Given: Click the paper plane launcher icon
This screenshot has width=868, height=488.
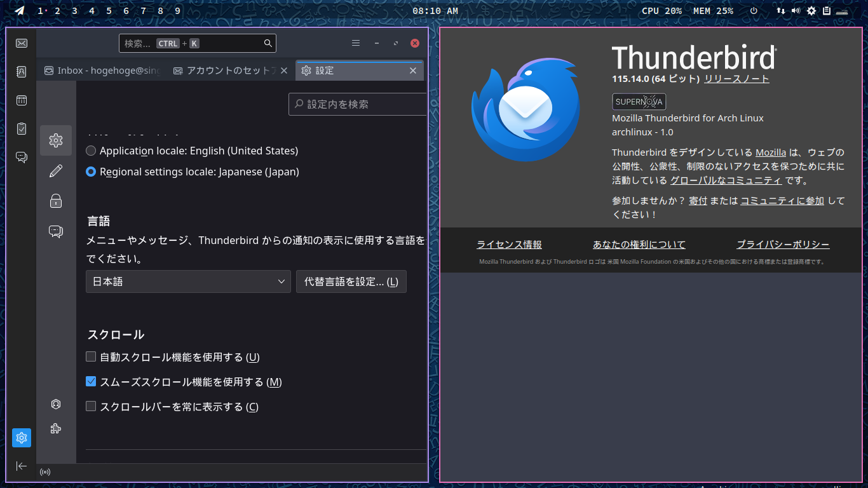Looking at the screenshot, I should pyautogui.click(x=20, y=11).
